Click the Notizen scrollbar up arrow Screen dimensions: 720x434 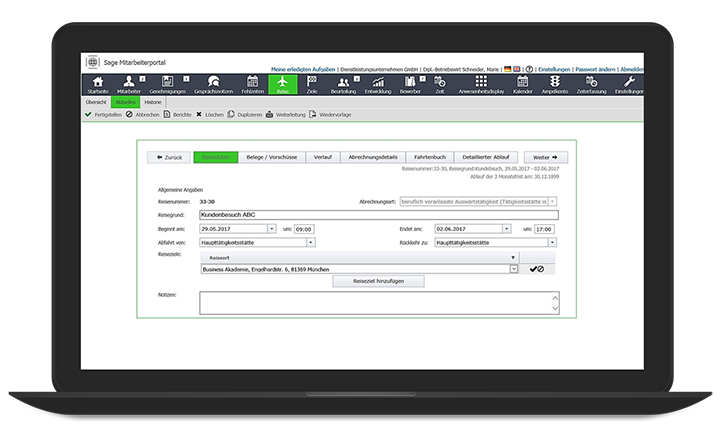point(555,298)
